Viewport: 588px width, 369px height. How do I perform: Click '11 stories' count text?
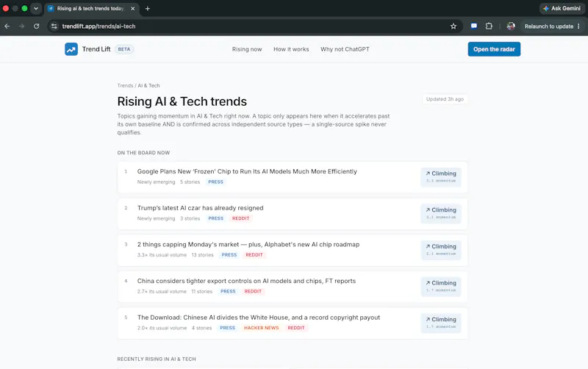point(201,291)
